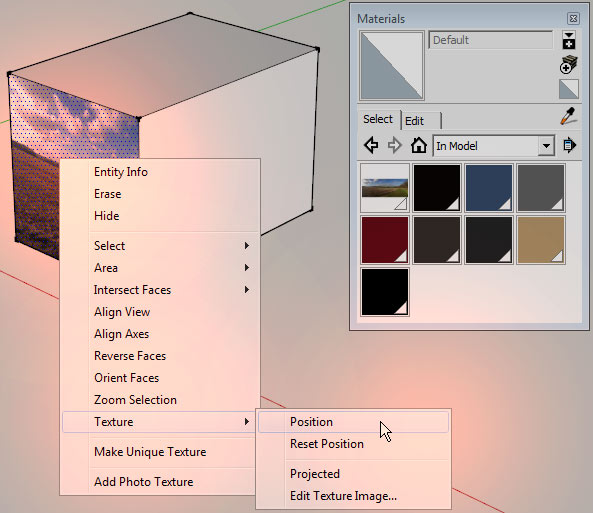593x513 pixels.
Task: Click the Create Material icon
Action: click(x=568, y=40)
